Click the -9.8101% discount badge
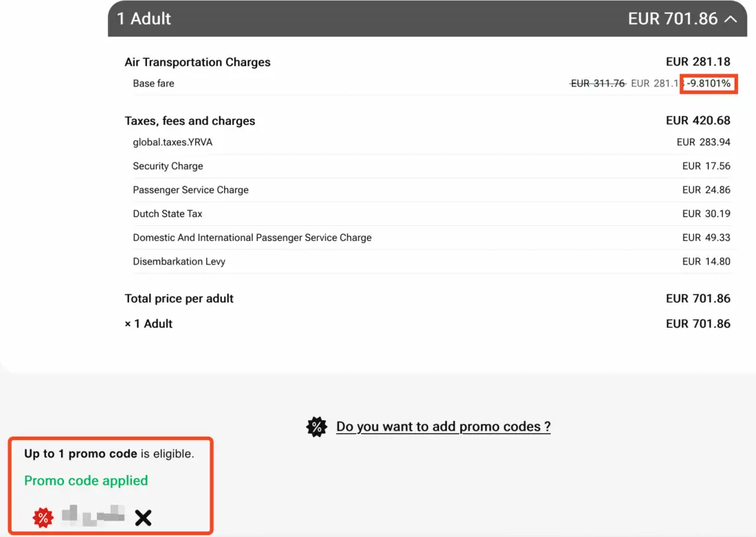The image size is (756, 537). (x=709, y=84)
